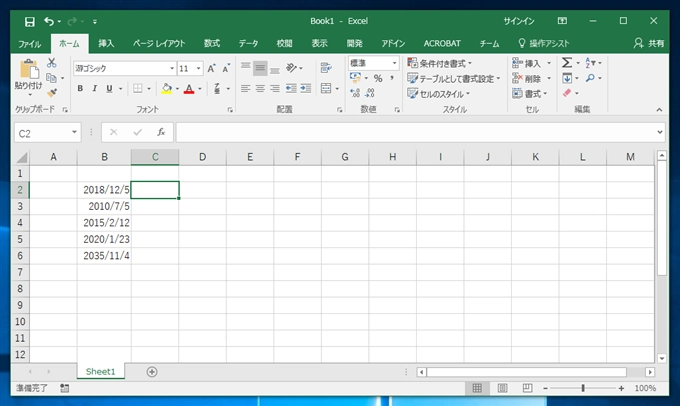Screen dimensions: 680x406
Task: Click the zoom slider handle
Action: (583, 388)
